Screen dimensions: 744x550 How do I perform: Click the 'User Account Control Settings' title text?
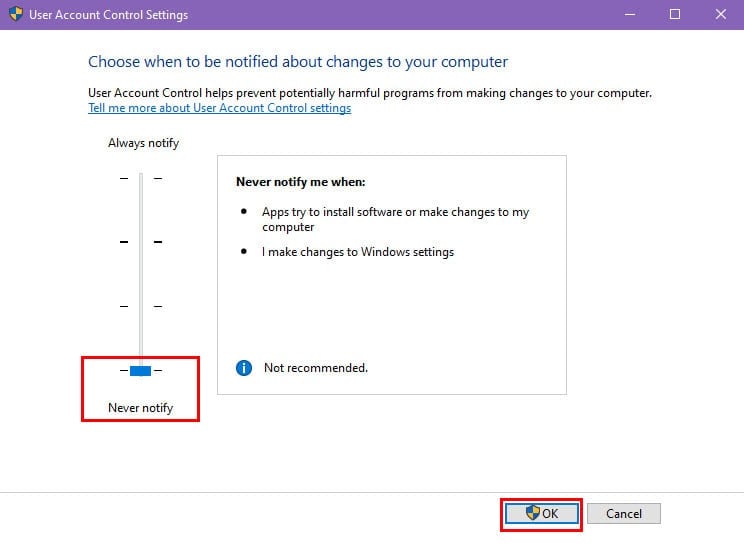(108, 15)
